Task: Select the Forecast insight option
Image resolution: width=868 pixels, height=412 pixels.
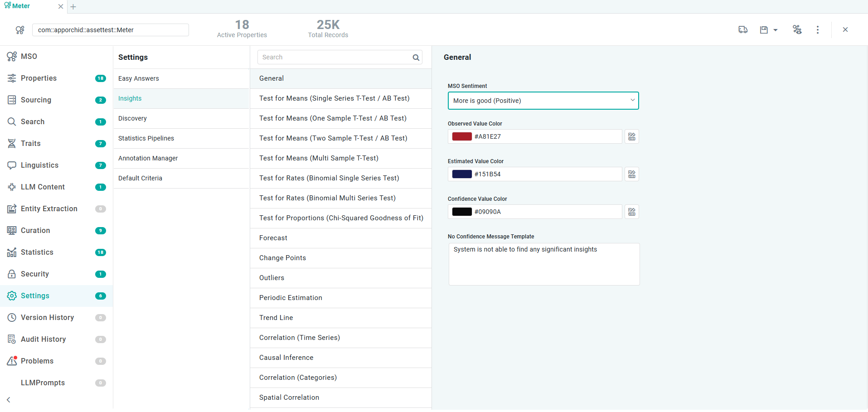Action: pyautogui.click(x=273, y=238)
